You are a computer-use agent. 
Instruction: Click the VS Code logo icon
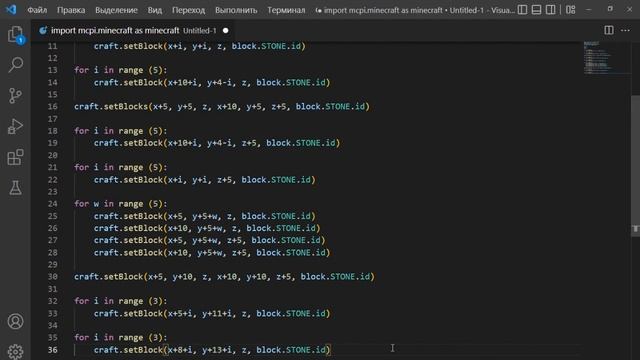click(x=11, y=9)
